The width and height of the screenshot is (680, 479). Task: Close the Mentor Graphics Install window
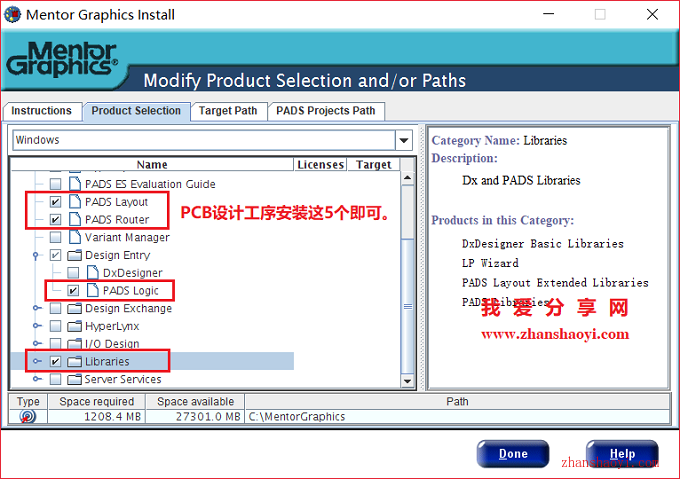pyautogui.click(x=652, y=14)
